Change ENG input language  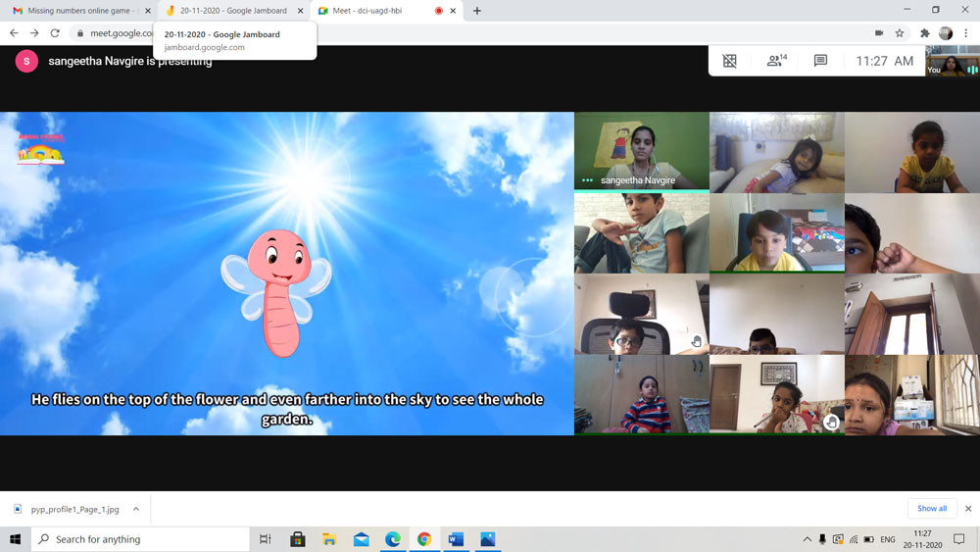pyautogui.click(x=888, y=539)
